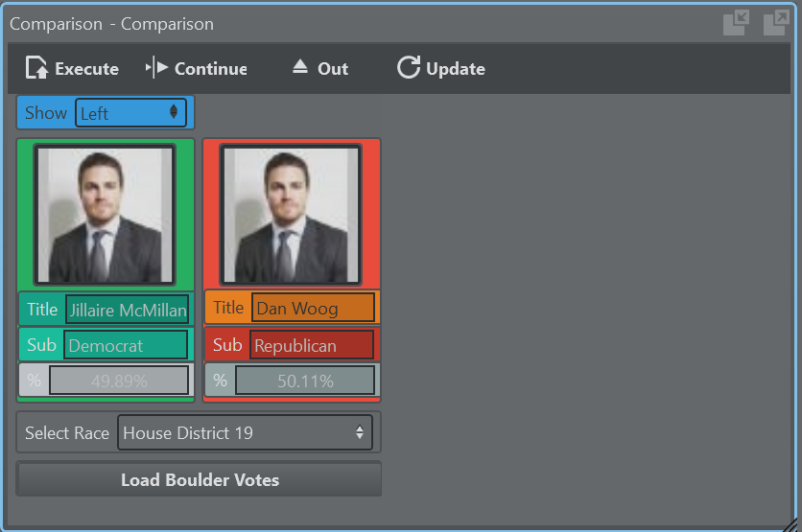
Task: Click the Out eject icon
Action: [x=300, y=67]
